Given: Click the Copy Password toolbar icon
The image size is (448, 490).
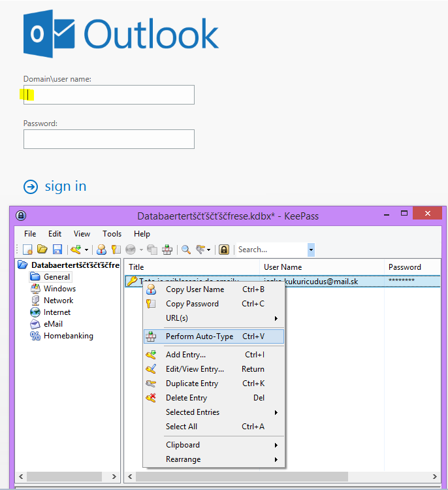Looking at the screenshot, I should point(116,250).
